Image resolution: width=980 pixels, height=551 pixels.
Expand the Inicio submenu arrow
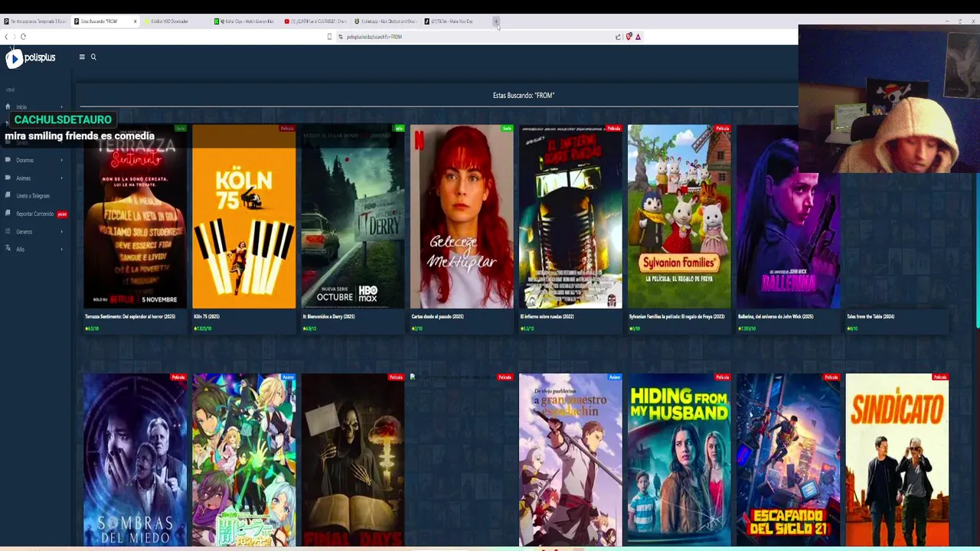(62, 107)
